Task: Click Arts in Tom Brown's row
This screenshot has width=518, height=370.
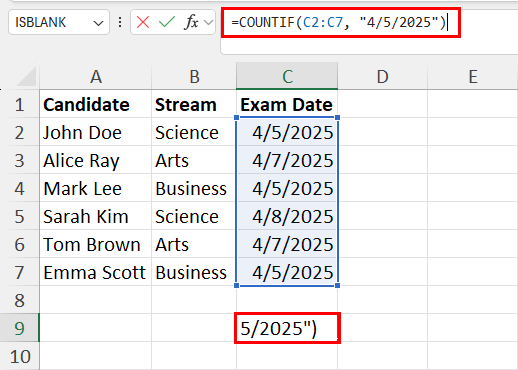Action: [194, 244]
